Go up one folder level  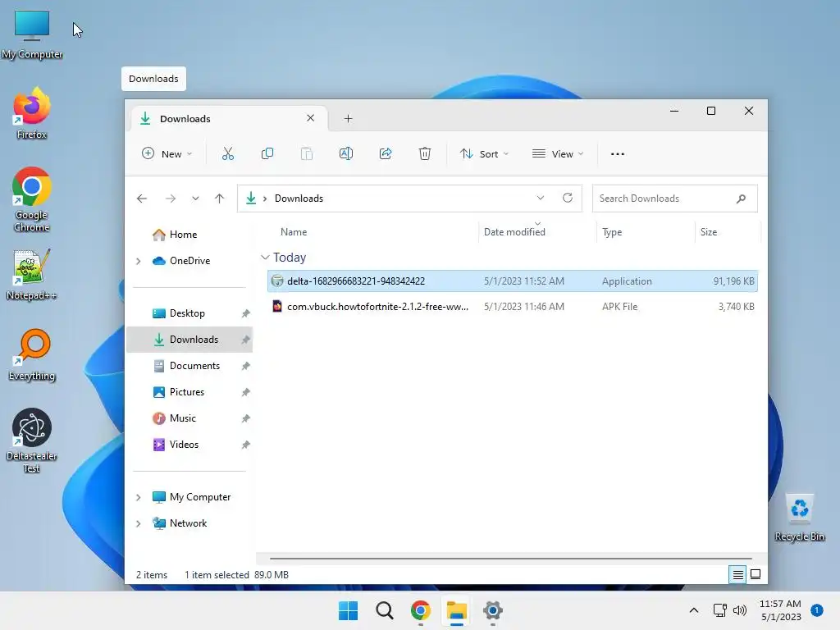click(219, 199)
